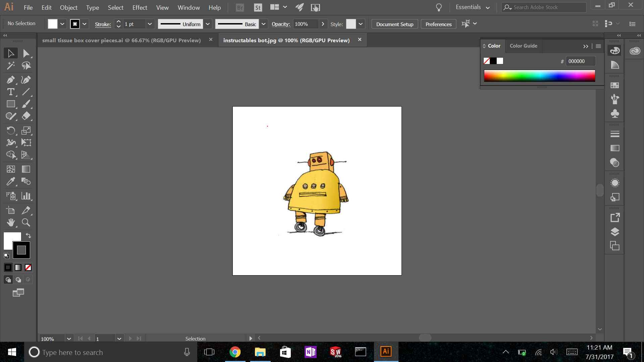This screenshot has width=644, height=362.
Task: Reset to default fill and stroke
Action: 6,256
